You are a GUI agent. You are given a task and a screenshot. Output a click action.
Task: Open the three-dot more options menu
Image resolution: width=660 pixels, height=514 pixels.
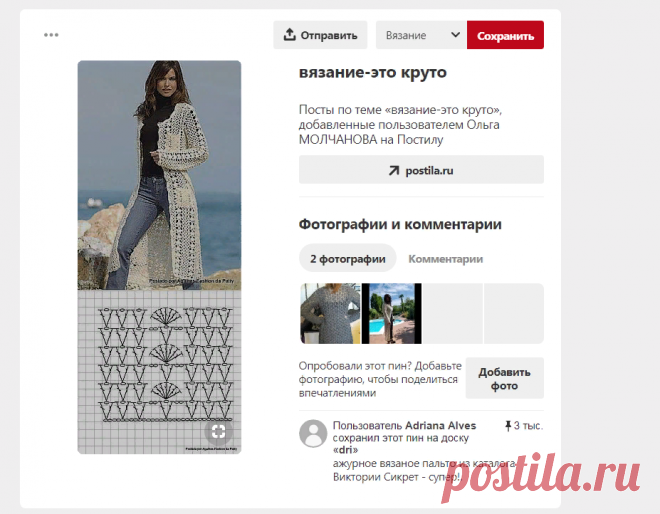(x=51, y=35)
